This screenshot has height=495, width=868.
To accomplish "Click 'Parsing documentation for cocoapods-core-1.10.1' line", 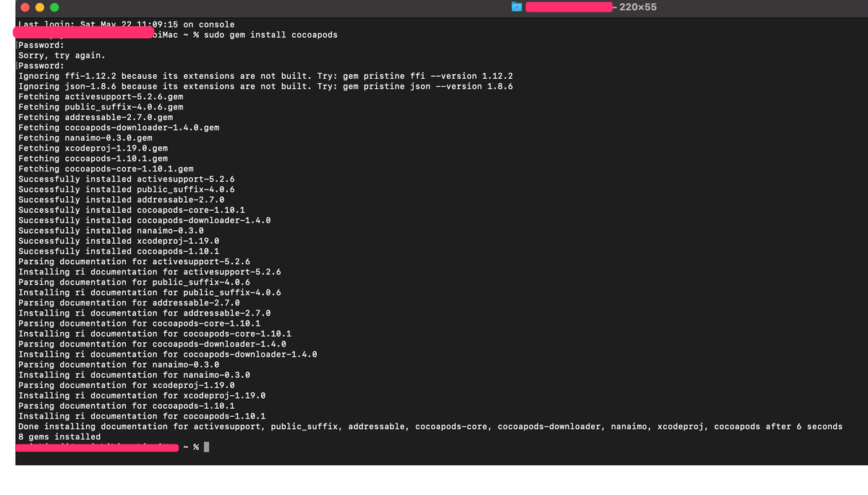I will [140, 323].
